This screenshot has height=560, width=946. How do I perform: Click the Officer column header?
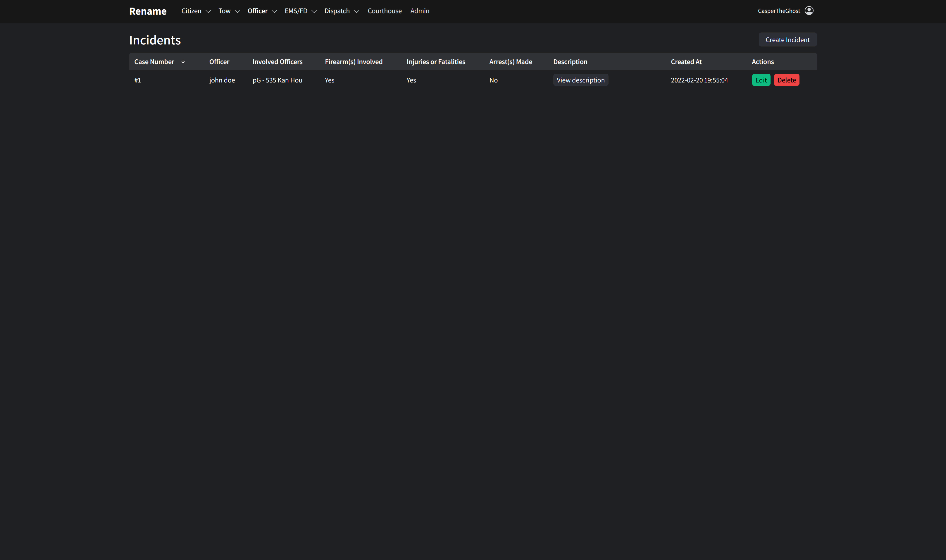pos(219,61)
